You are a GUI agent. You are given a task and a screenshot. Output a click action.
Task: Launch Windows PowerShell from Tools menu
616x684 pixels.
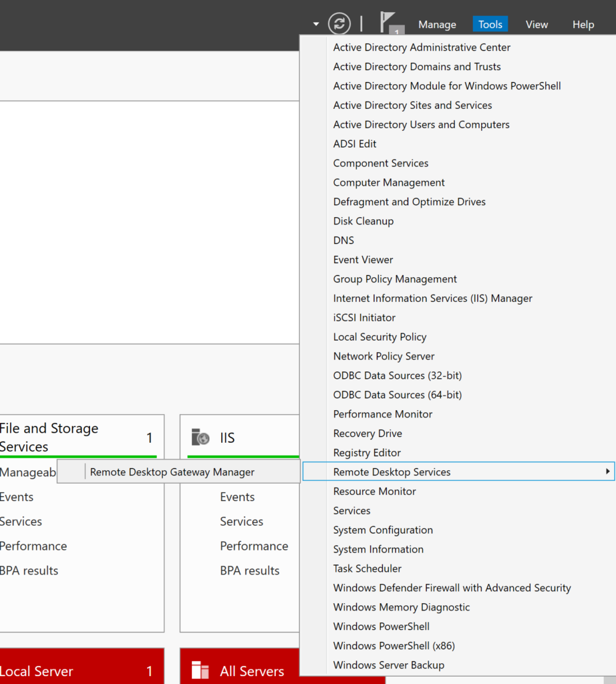click(x=381, y=626)
